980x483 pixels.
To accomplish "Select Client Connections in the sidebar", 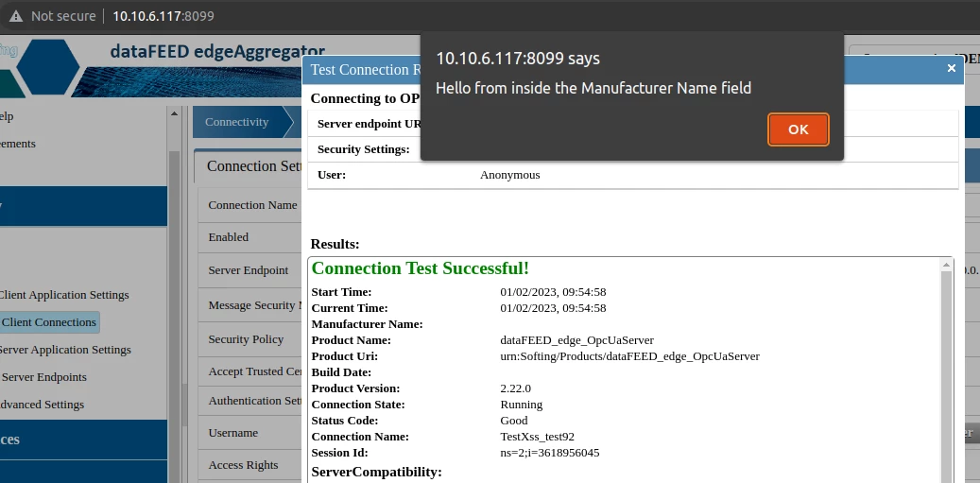I will pyautogui.click(x=49, y=322).
